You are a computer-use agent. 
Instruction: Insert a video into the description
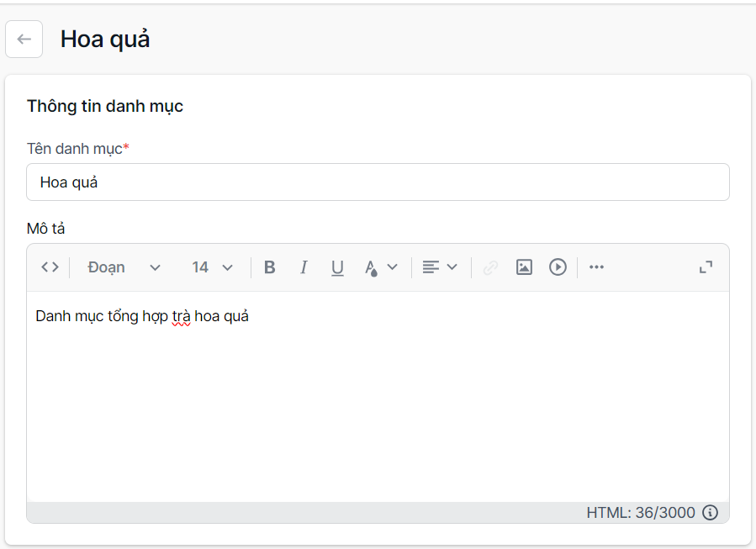pos(558,267)
